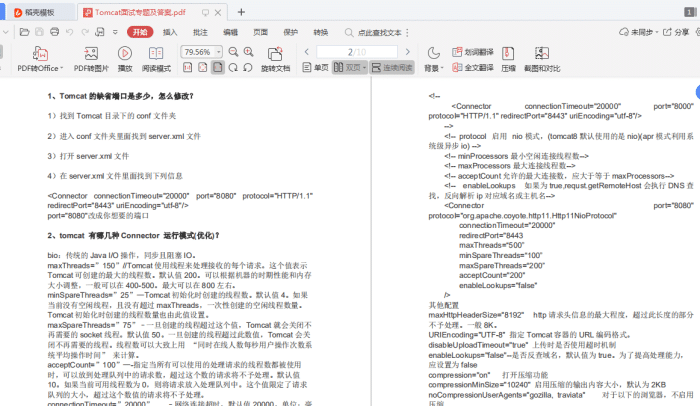
Task: Expand the quick access toolbar dropdown
Action: (115, 32)
